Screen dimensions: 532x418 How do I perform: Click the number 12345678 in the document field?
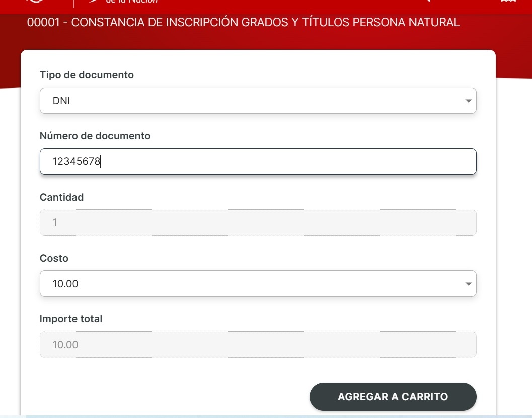point(77,161)
